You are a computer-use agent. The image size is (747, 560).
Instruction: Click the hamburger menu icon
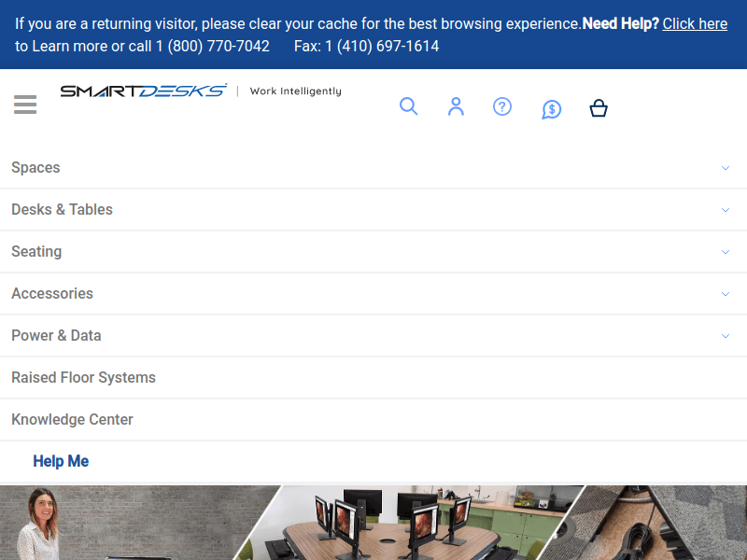(x=25, y=105)
